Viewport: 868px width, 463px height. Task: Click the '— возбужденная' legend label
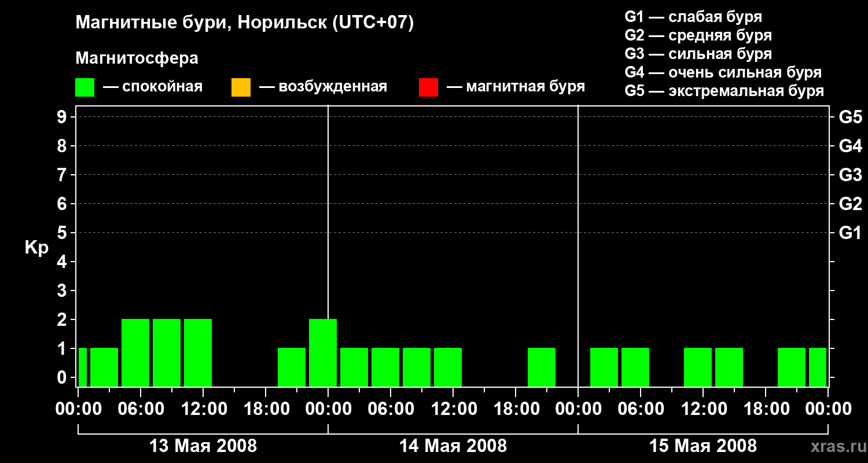click(323, 87)
